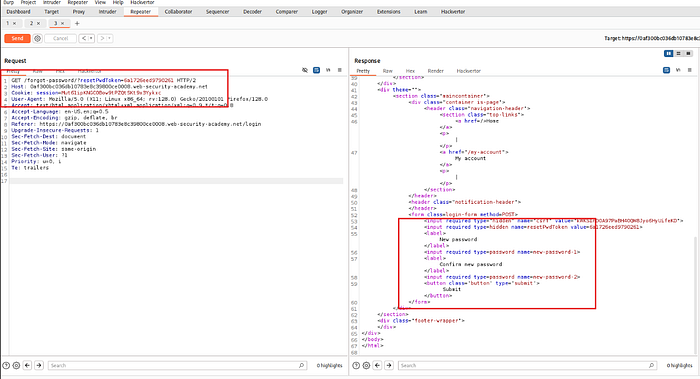Switch Response view to Raw
This screenshot has height=379, width=700.
click(x=388, y=71)
